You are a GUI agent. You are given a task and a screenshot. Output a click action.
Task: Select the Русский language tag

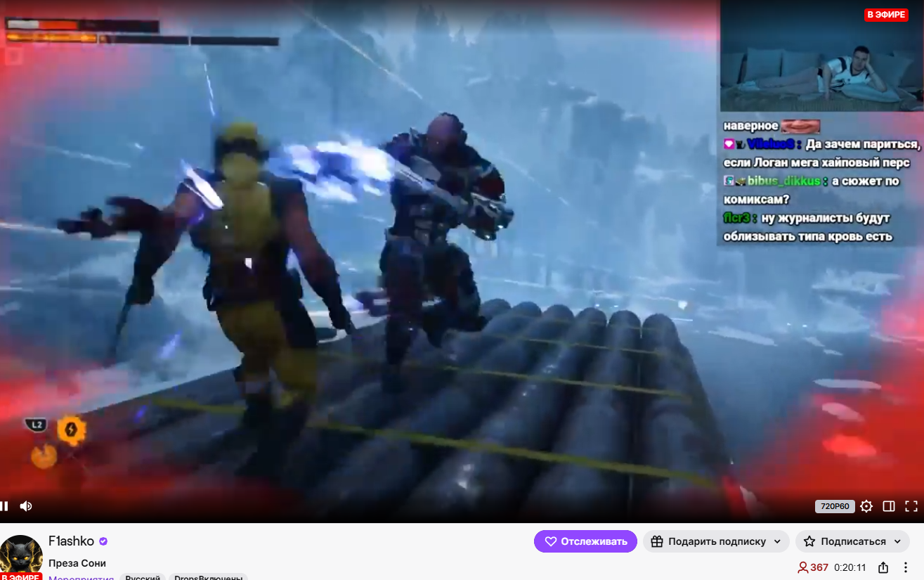pos(141,578)
